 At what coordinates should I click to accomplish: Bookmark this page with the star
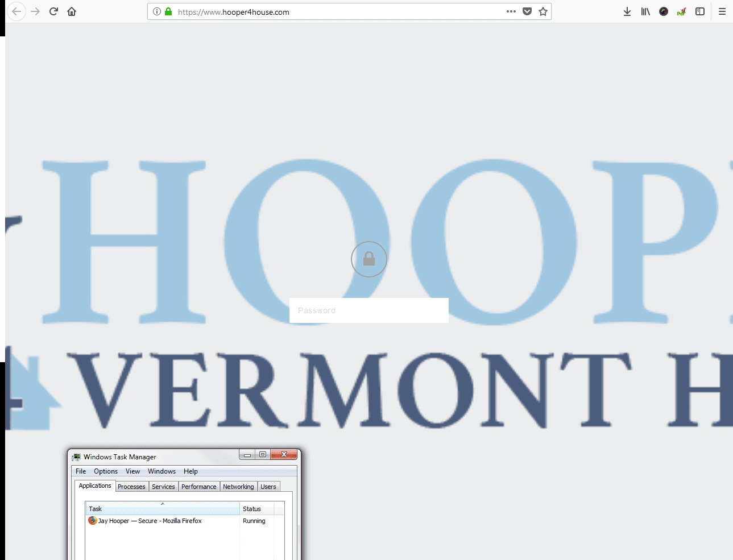click(x=543, y=11)
